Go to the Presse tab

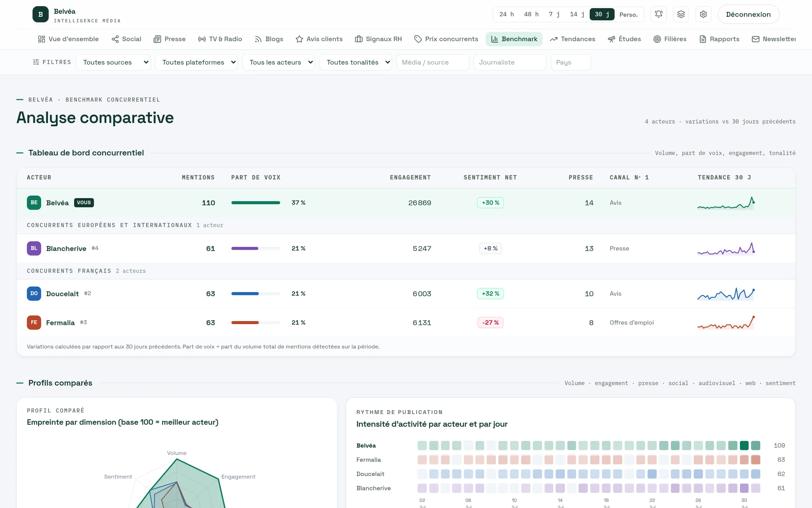[x=170, y=39]
